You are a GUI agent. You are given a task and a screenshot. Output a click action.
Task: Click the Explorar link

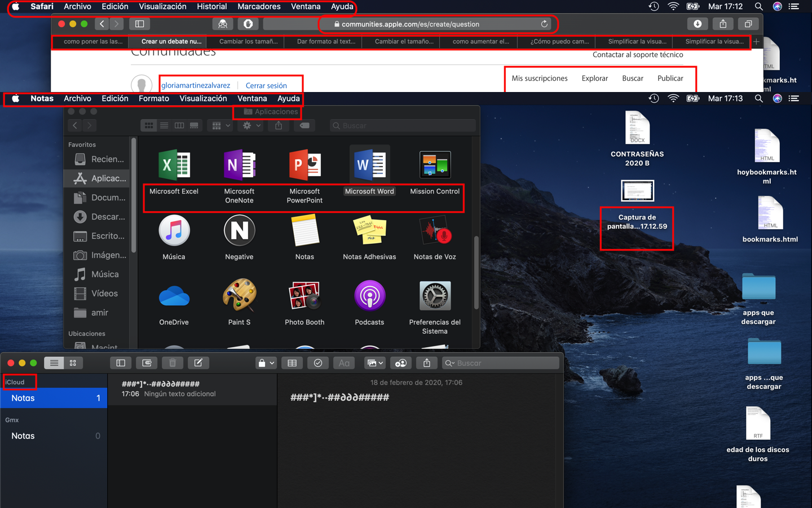click(x=595, y=78)
